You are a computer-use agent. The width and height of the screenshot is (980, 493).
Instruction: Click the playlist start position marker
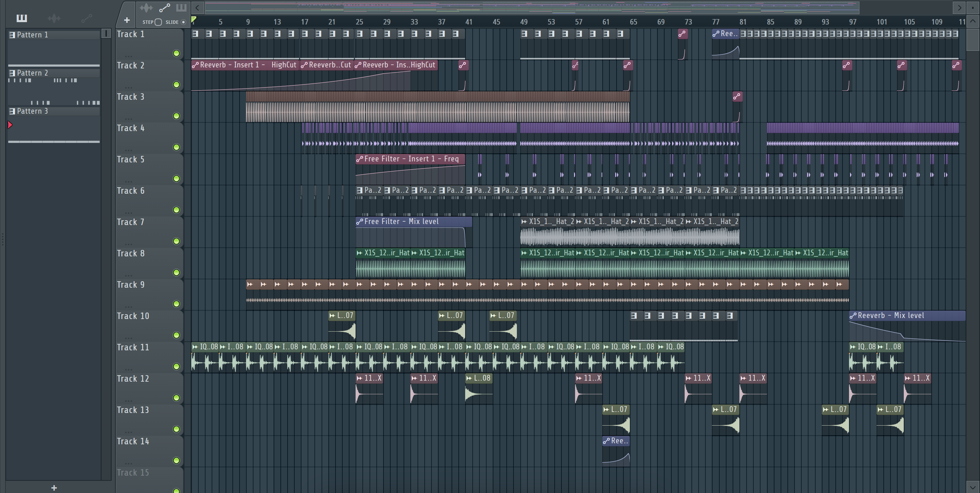[x=194, y=20]
